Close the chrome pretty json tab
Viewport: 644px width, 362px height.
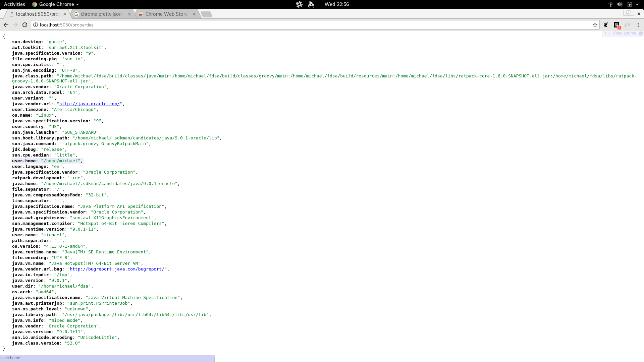tap(129, 14)
